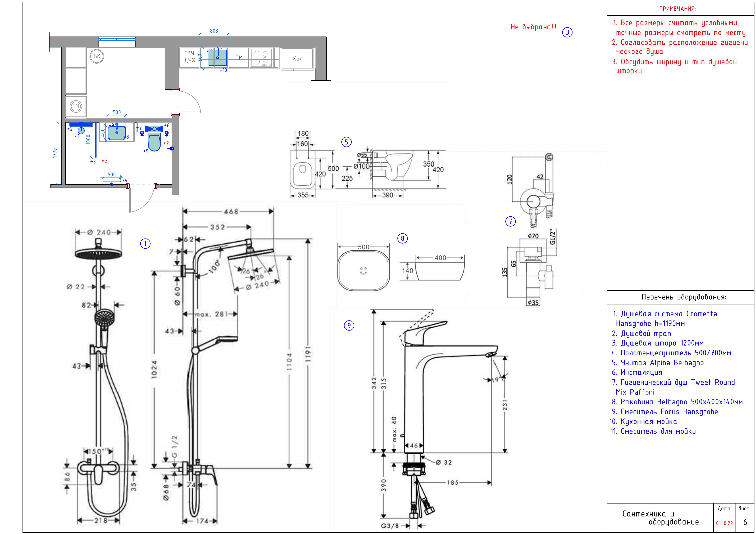Click the circled number 9 faucet callout
The width and height of the screenshot is (756, 534).
pyautogui.click(x=349, y=326)
